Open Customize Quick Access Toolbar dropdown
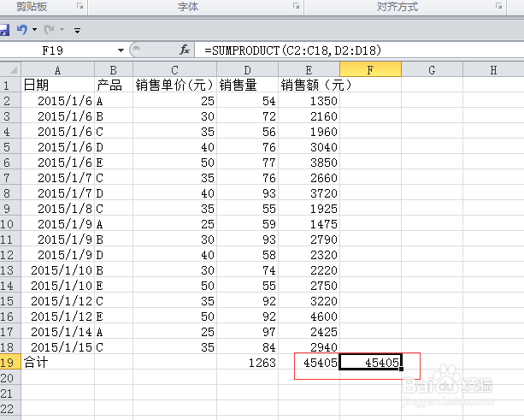This screenshot has width=524, height=420. pyautogui.click(x=77, y=31)
